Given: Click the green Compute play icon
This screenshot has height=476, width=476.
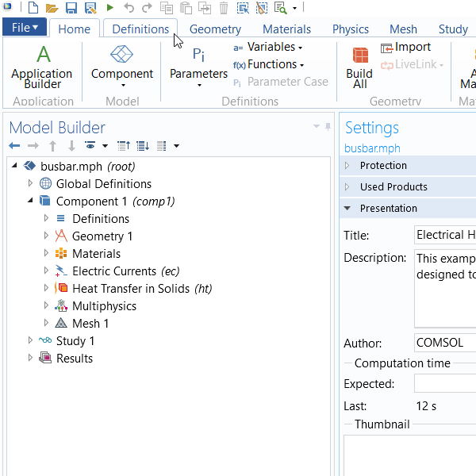Looking at the screenshot, I should (109, 9).
